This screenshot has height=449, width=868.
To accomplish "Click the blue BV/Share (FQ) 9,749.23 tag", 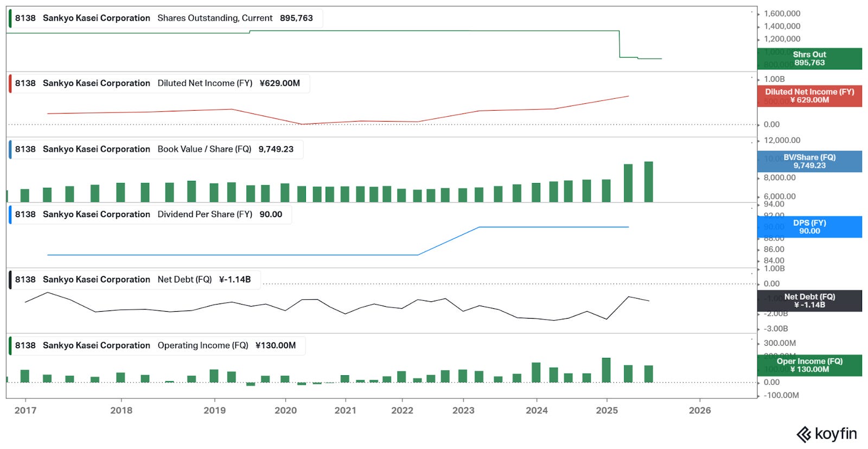I will 809,161.
